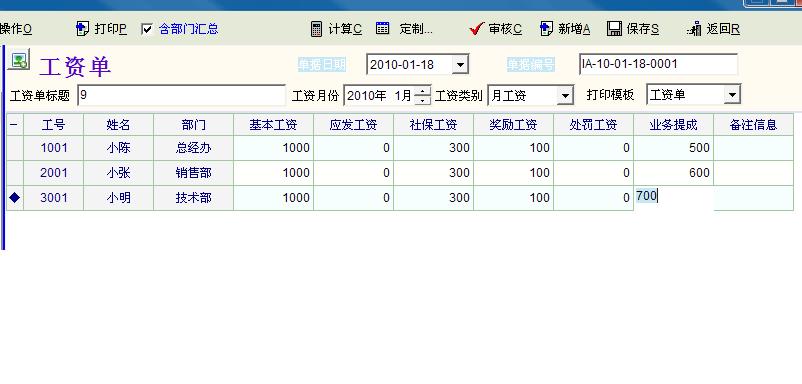This screenshot has width=802, height=384.
Task: Click the name cell 小陈
Action: 119,148
